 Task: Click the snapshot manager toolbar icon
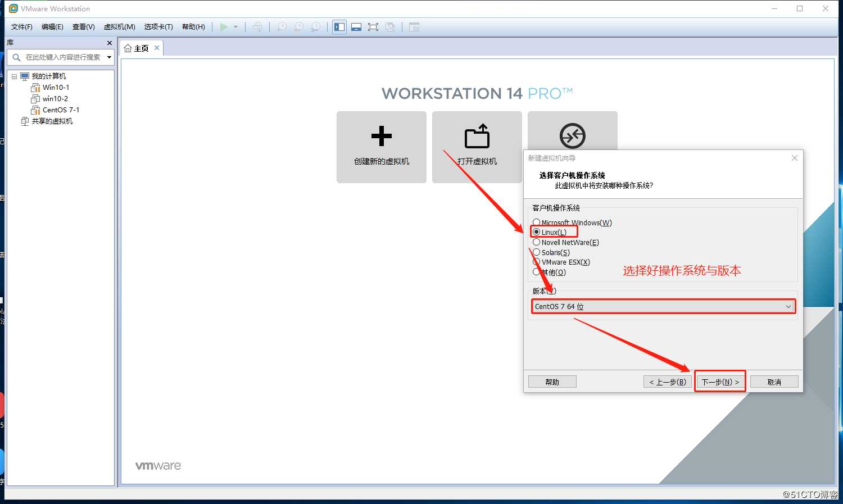tap(316, 27)
